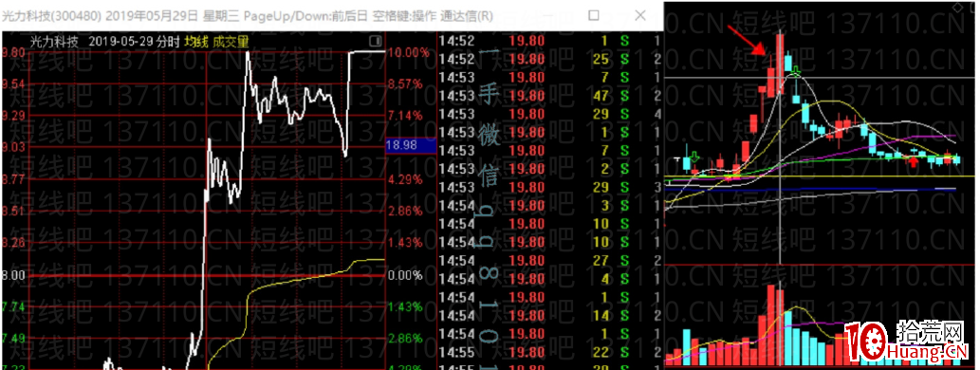Select the 14:54 trade with volume 3

[550, 205]
